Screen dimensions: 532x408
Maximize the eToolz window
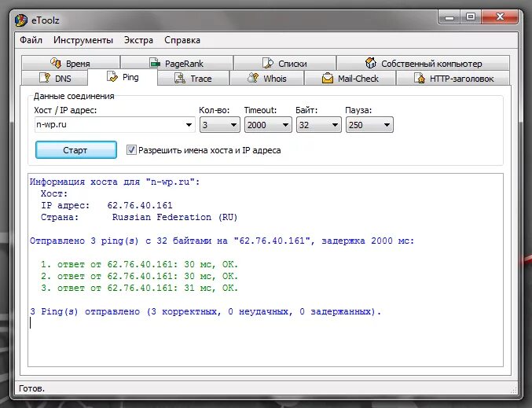coord(471,17)
